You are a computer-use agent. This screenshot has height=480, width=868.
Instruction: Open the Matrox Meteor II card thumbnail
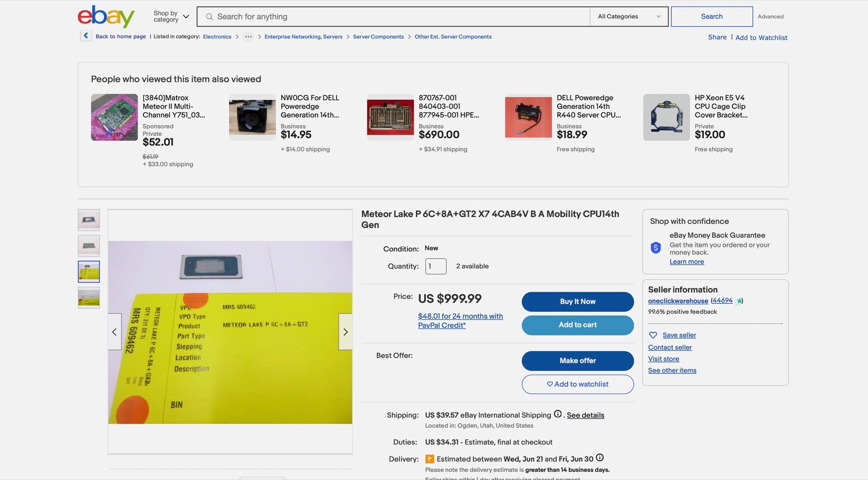click(114, 118)
